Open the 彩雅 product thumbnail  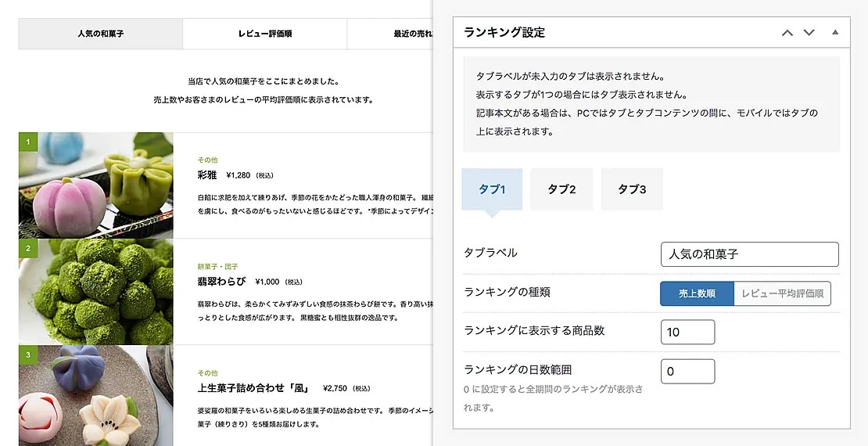(x=96, y=185)
